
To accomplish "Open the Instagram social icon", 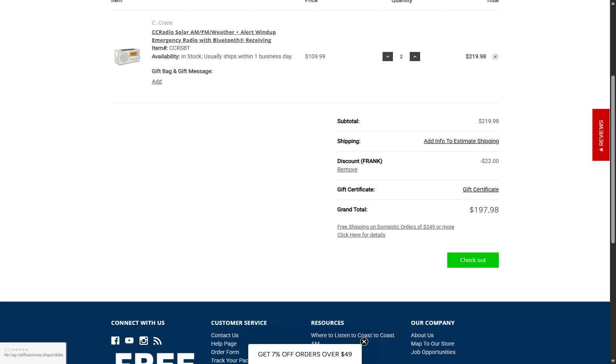I will tap(144, 340).
